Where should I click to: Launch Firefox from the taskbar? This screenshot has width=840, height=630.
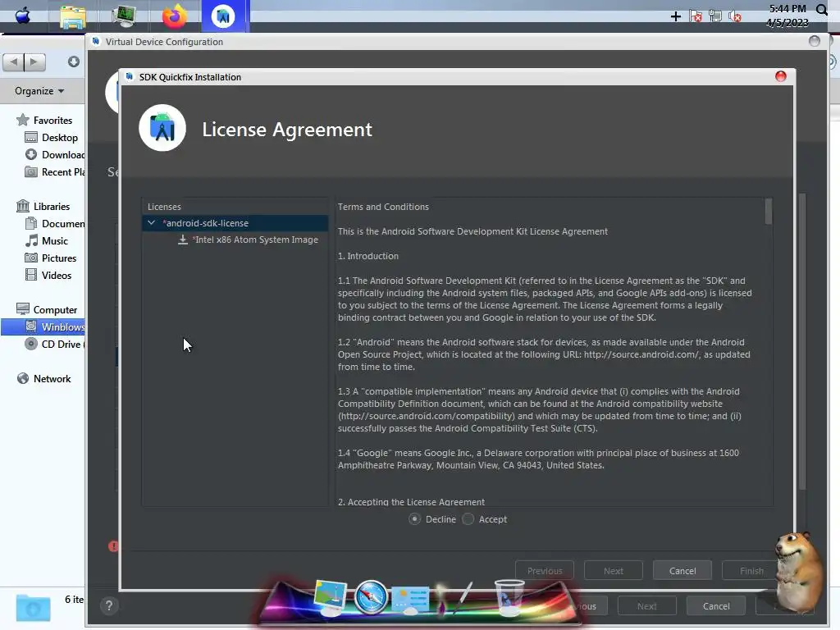click(175, 16)
